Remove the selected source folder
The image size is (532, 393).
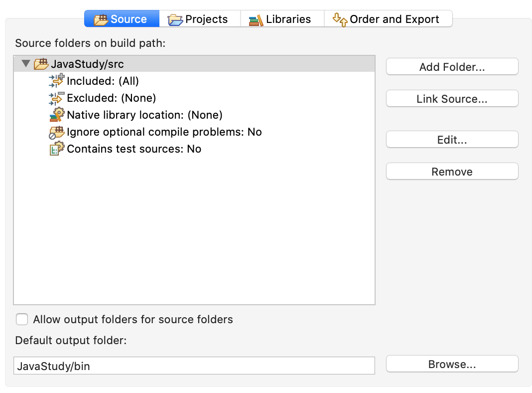[452, 172]
